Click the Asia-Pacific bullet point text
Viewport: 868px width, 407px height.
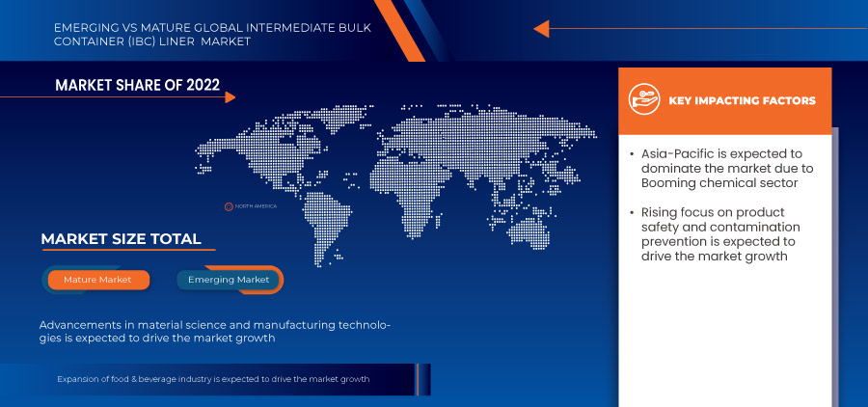tap(726, 168)
